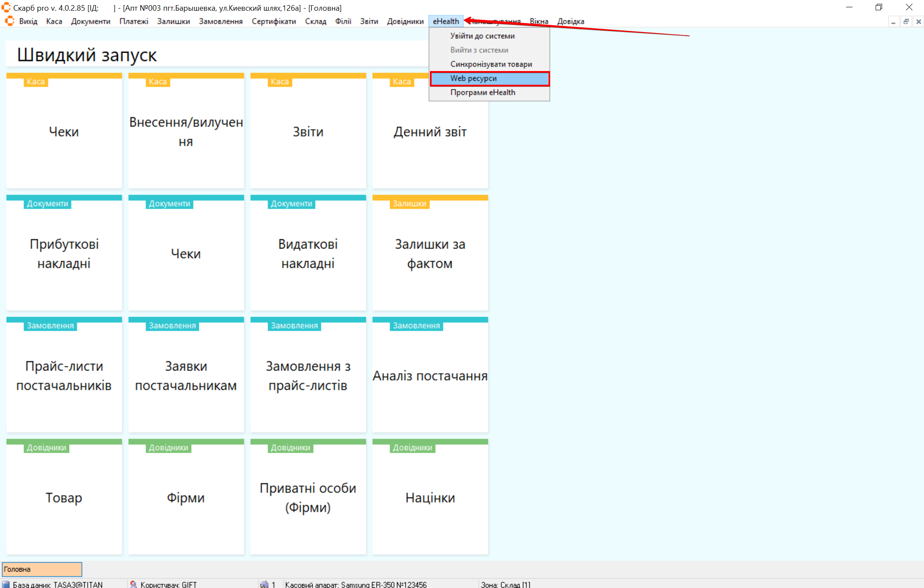Switch to the Головна window tab
Viewport: 924px width, 588px height.
click(42, 569)
